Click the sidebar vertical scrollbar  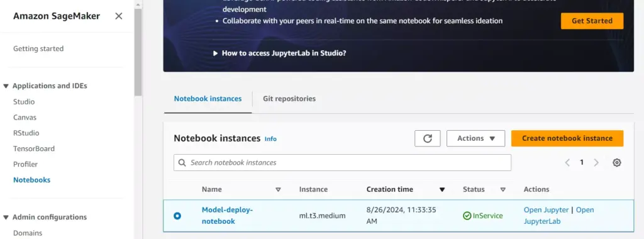[x=138, y=52]
